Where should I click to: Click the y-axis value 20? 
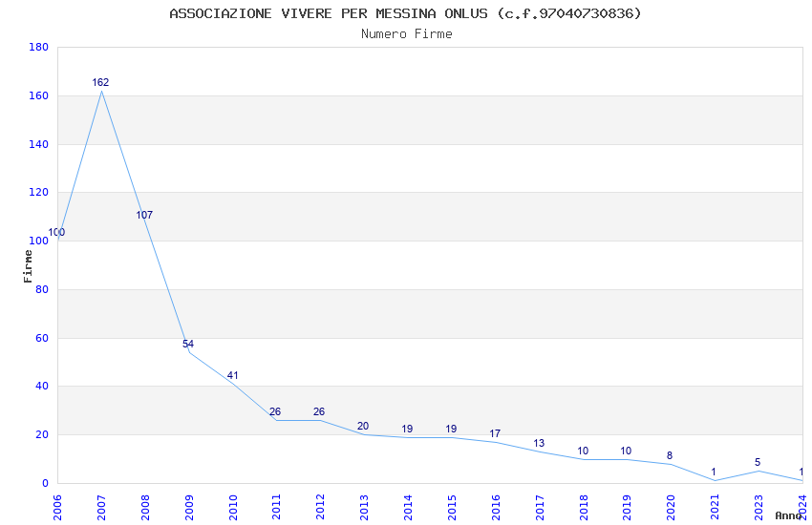[42, 434]
